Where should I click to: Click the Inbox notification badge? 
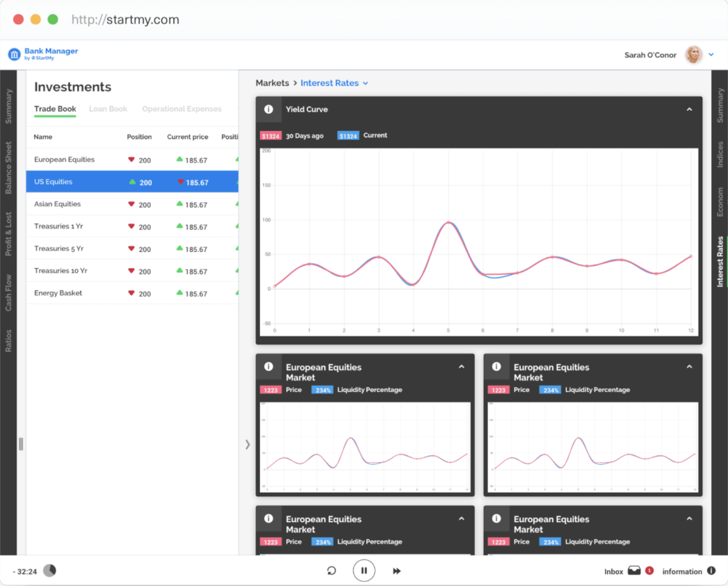[x=649, y=571]
